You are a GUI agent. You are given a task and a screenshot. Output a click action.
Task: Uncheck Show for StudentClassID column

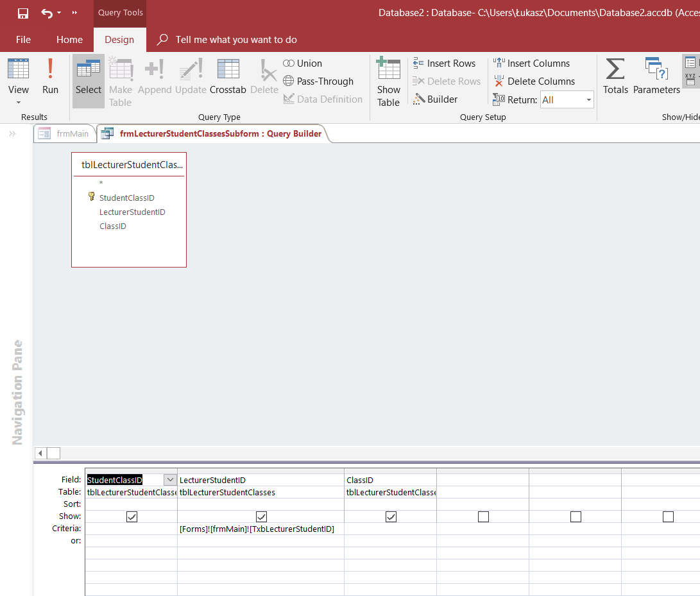coord(132,516)
